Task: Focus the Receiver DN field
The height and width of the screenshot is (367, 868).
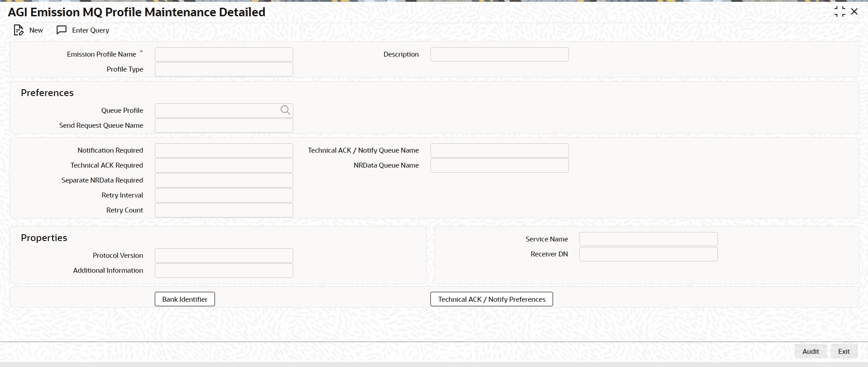Action: (649, 254)
